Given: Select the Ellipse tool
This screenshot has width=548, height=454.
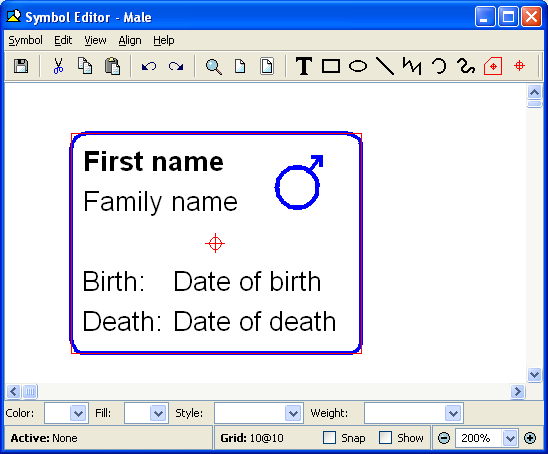Looking at the screenshot, I should coord(358,66).
